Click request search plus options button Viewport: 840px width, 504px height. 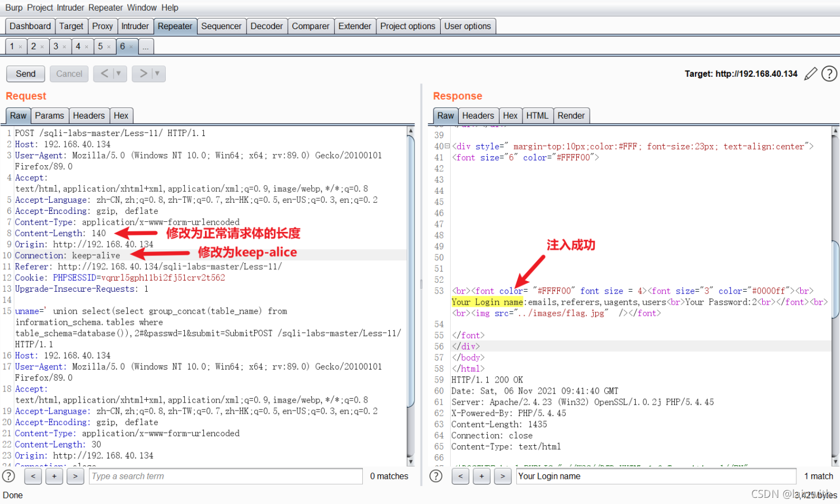pos(54,476)
